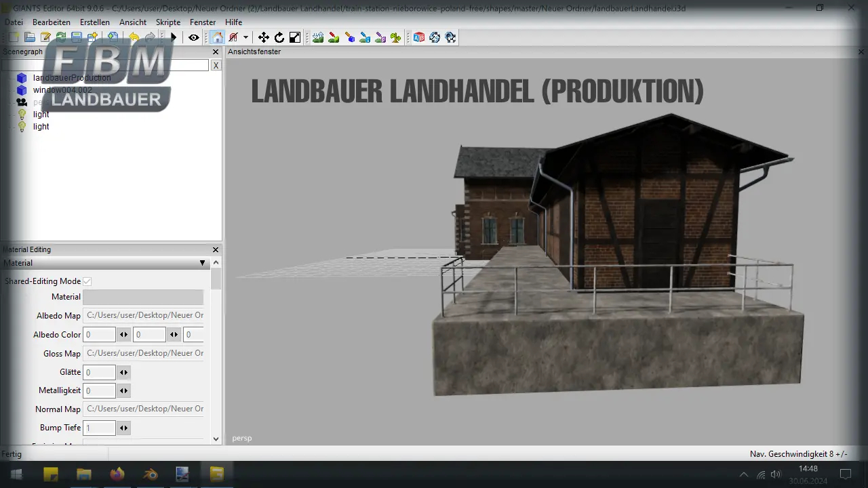This screenshot has height=488, width=868.
Task: Click the Bump Tiefe stepper arrows
Action: 123,428
